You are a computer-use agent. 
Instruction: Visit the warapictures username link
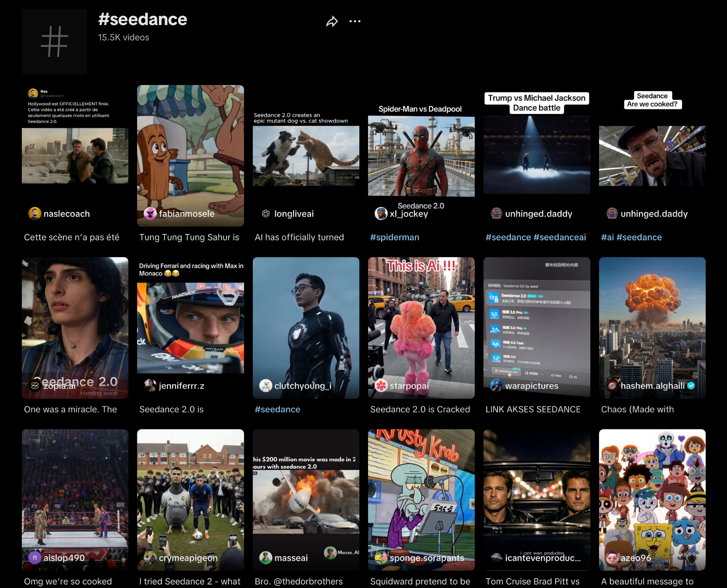[532, 386]
